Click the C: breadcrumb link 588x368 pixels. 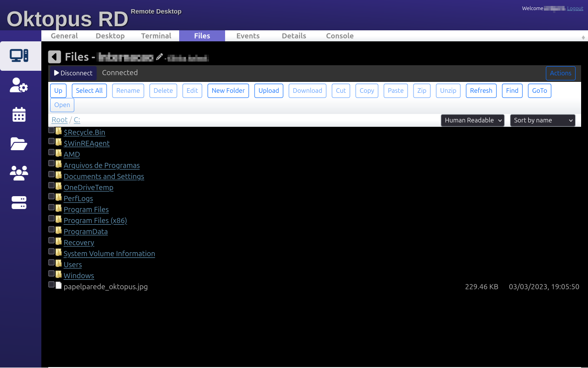(77, 120)
